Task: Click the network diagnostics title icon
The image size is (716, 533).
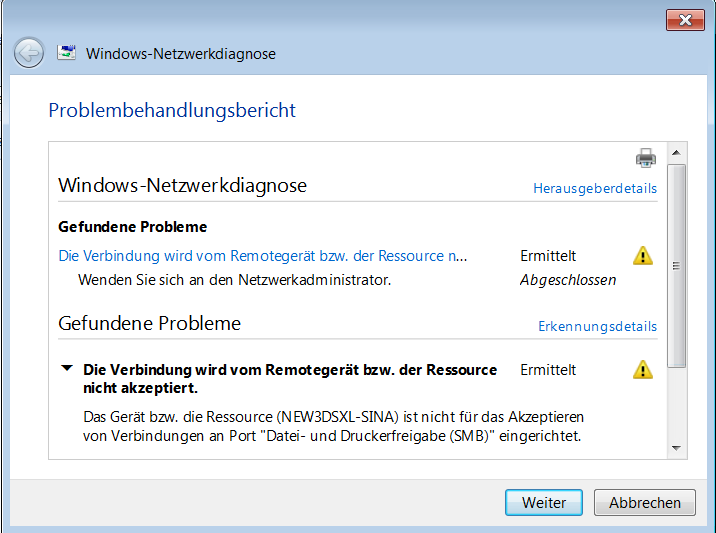Action: (x=67, y=53)
